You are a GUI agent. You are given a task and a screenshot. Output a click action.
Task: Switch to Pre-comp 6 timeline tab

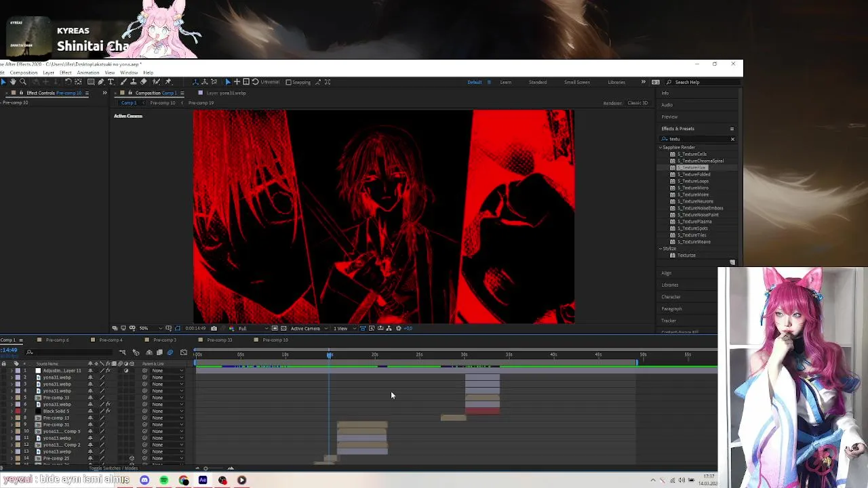pyautogui.click(x=57, y=340)
